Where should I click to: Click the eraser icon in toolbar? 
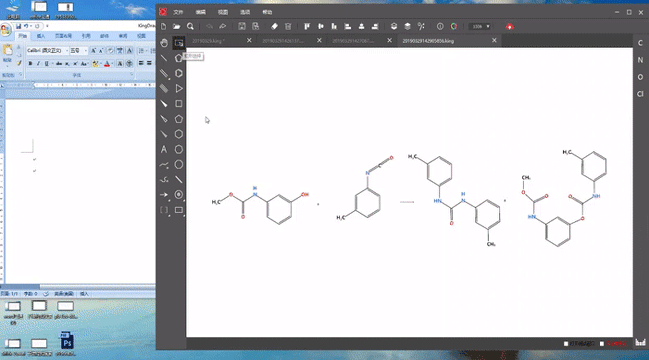[274, 26]
